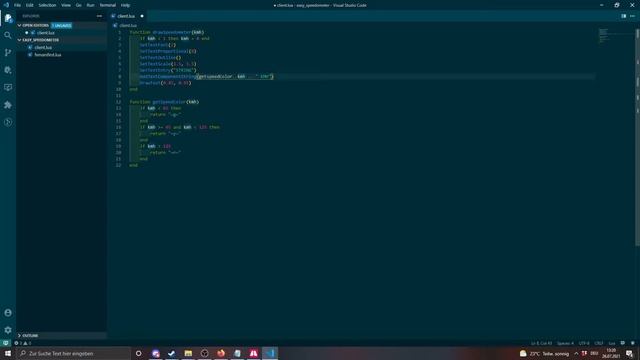Click the '1 UNSAVED' badge
Image resolution: width=640 pixels, height=360 pixels.
point(61,25)
